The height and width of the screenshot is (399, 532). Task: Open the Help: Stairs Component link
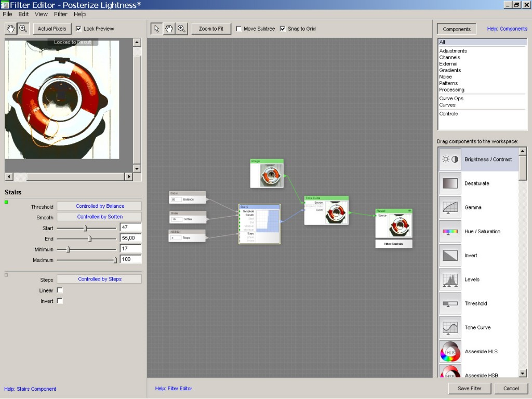pos(30,389)
